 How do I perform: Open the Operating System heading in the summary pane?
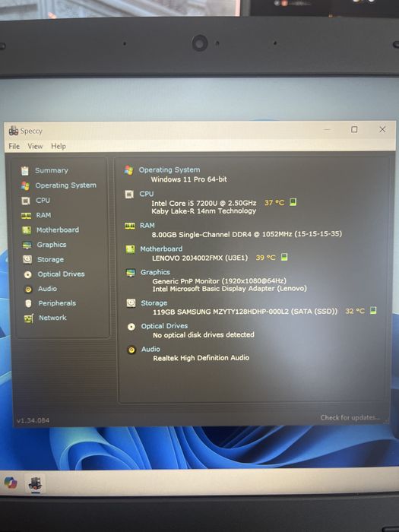point(169,169)
